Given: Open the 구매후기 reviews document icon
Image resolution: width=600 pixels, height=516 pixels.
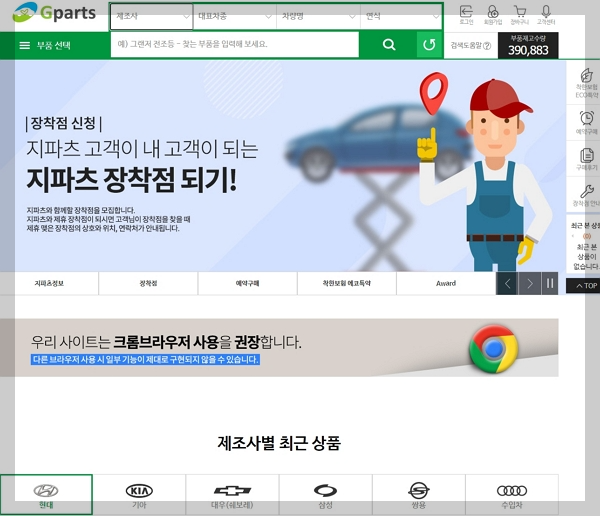Looking at the screenshot, I should (587, 159).
